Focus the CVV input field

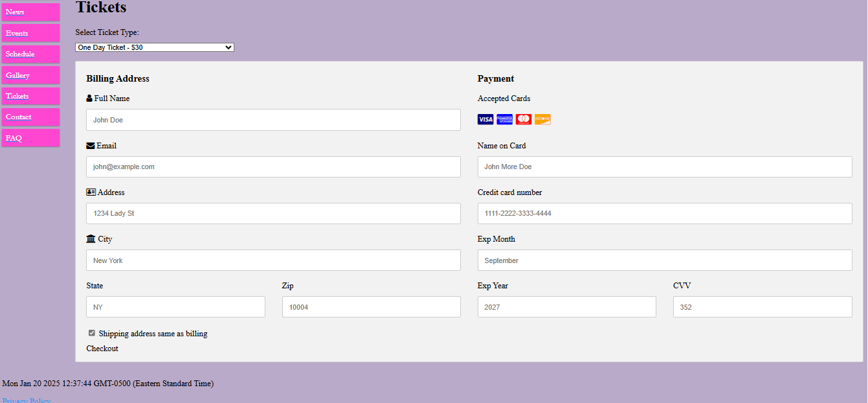click(x=762, y=307)
